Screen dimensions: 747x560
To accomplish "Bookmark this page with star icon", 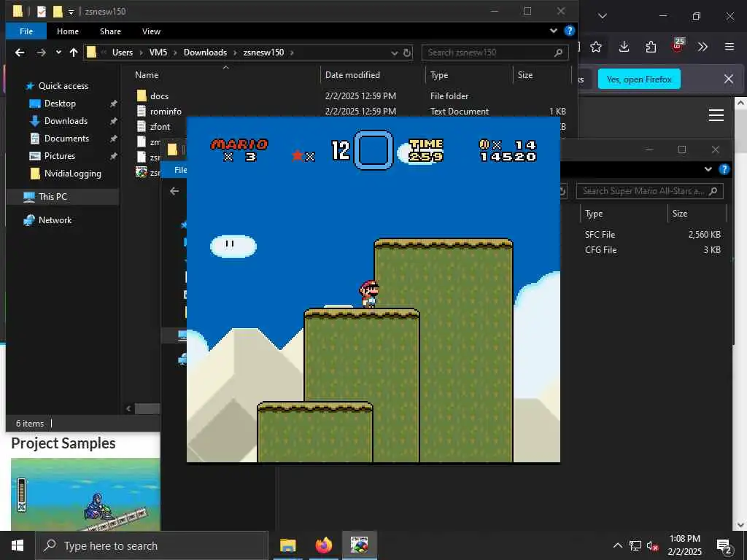I will coord(596,47).
